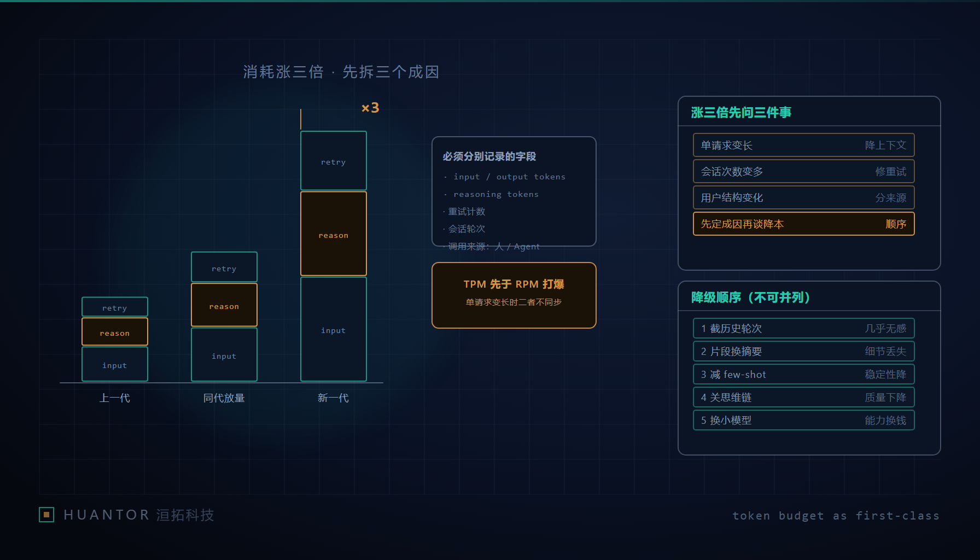Pick the input segment of the 新一代 bar
The width and height of the screenshot is (980, 560).
(334, 329)
